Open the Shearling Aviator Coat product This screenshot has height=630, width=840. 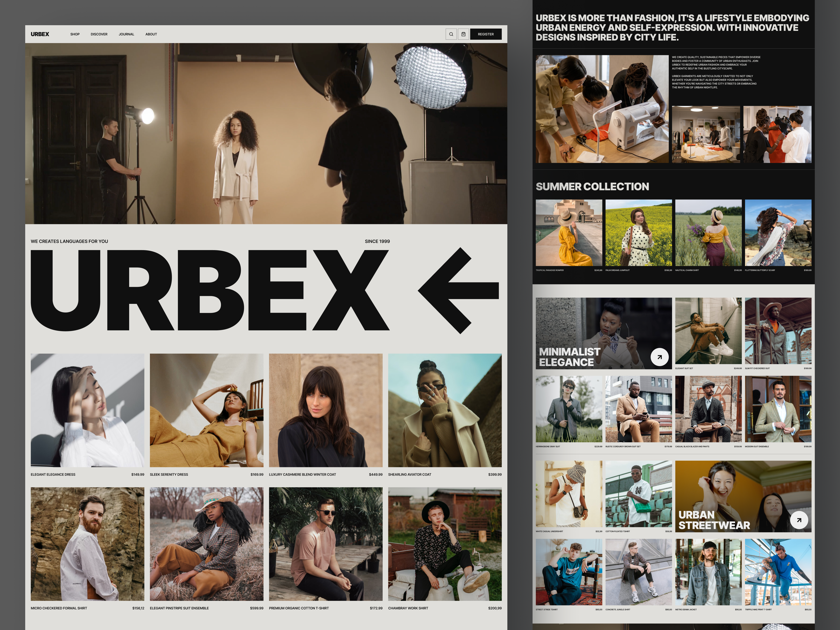pyautogui.click(x=445, y=411)
